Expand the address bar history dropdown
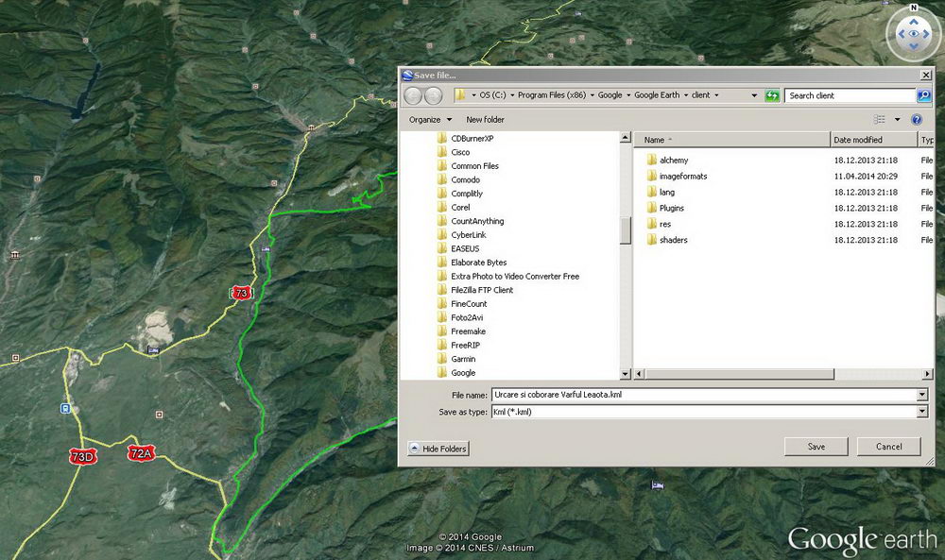This screenshot has height=560, width=945. point(754,95)
